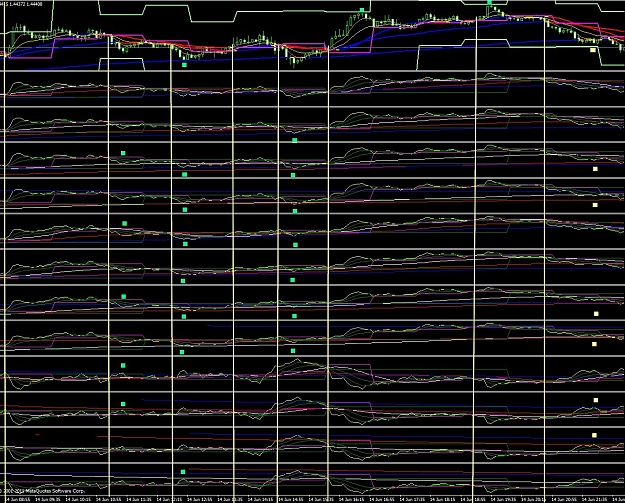Click the '14 Jun 17:35' time axis label

tap(412, 499)
